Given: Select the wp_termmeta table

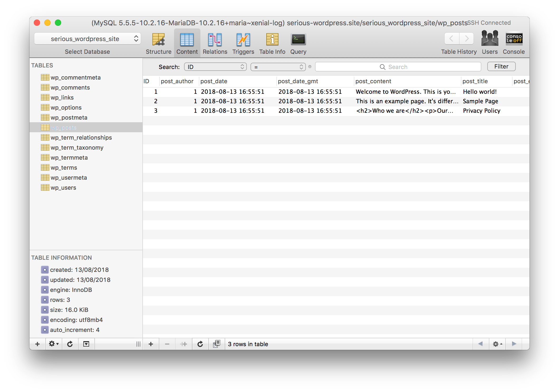Looking at the screenshot, I should coord(86,158).
